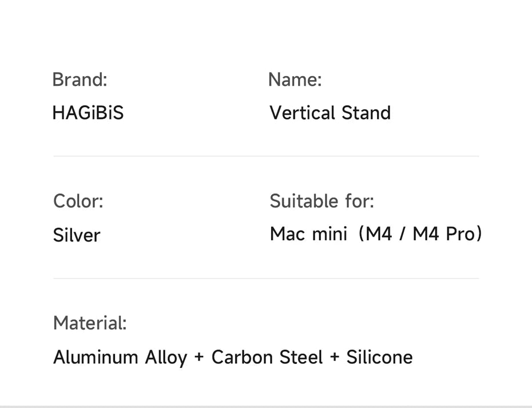The width and height of the screenshot is (532, 408).
Task: Click the Color: label
Action: tap(78, 201)
